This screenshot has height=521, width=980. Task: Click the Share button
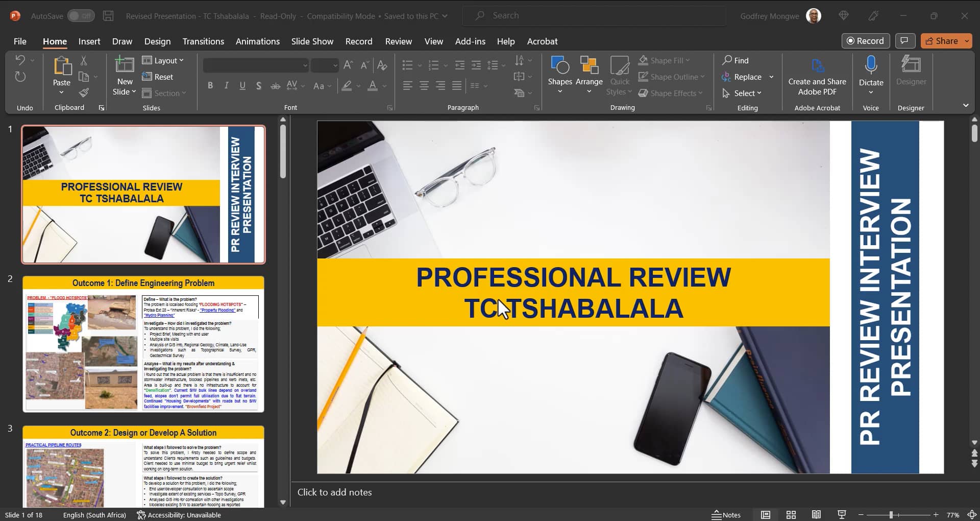pyautogui.click(x=945, y=40)
